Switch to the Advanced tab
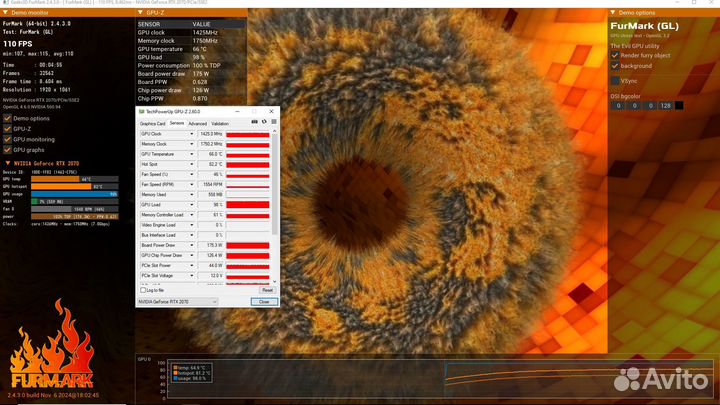The image size is (720, 405). [197, 124]
